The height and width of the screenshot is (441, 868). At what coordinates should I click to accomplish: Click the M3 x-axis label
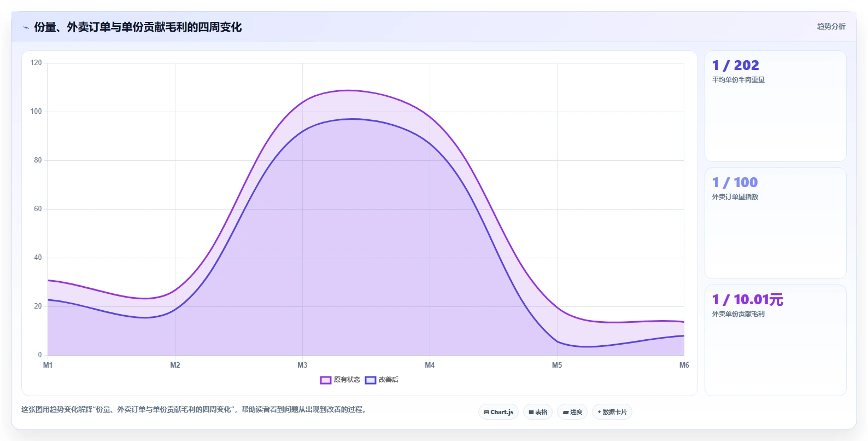pos(302,365)
